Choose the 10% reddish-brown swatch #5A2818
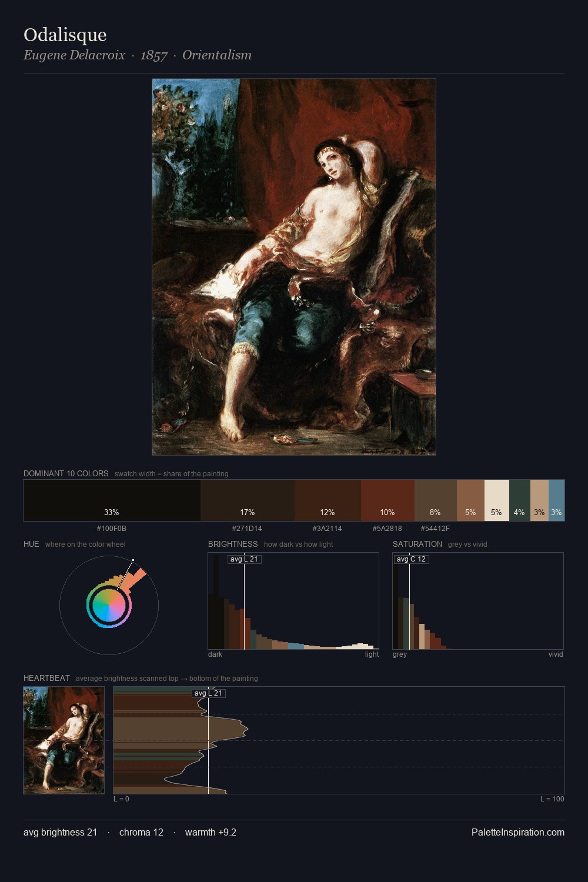The image size is (588, 882). point(387,500)
